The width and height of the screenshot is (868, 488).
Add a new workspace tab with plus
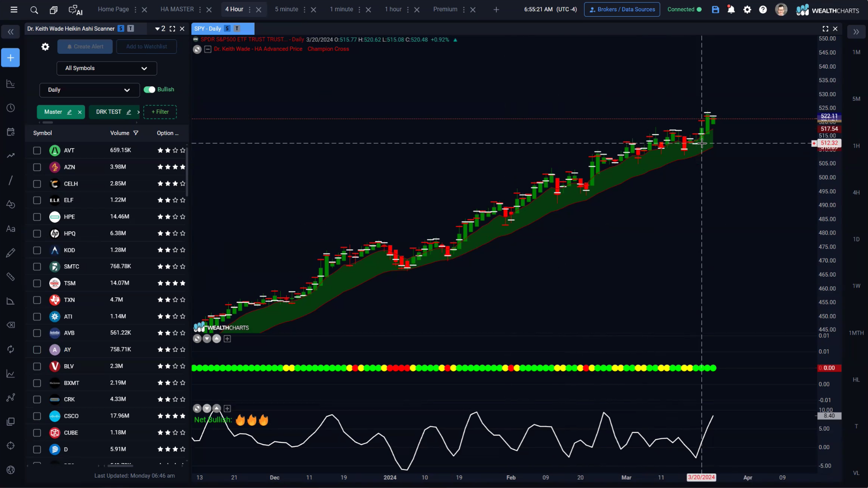click(x=496, y=9)
